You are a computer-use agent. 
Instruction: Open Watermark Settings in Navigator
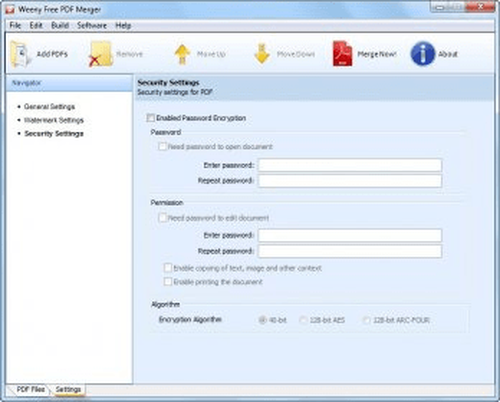(54, 120)
